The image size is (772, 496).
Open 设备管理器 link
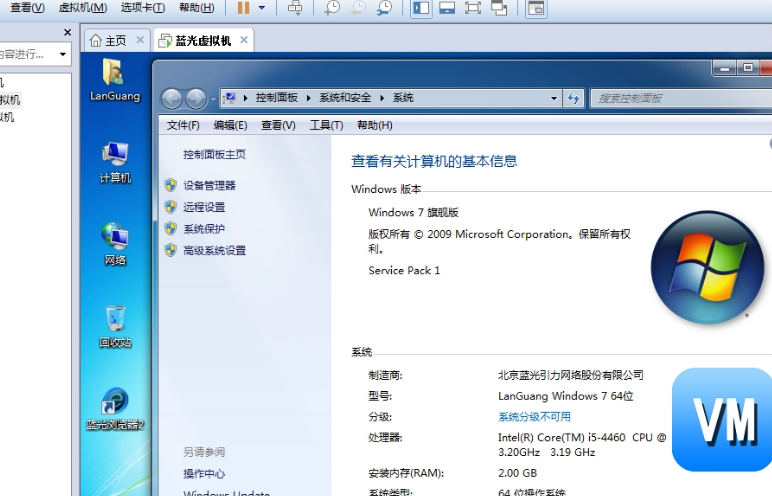coord(209,186)
